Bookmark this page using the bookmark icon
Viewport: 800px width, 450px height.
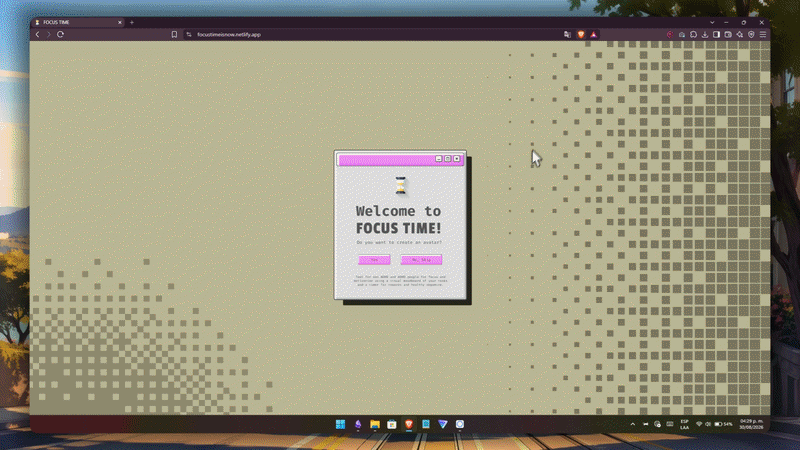(x=174, y=34)
